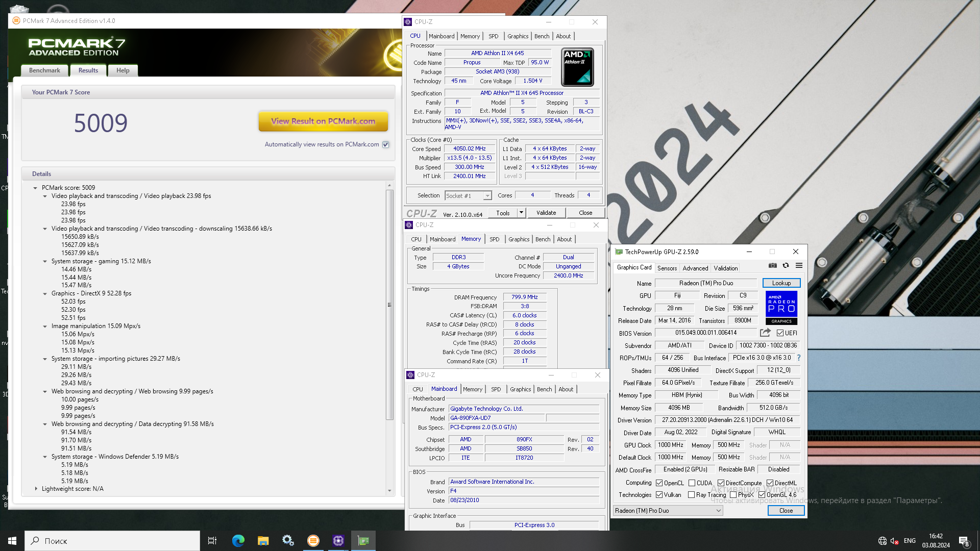Click Bus Interface question mark icon
980x551 pixels.
(x=799, y=358)
